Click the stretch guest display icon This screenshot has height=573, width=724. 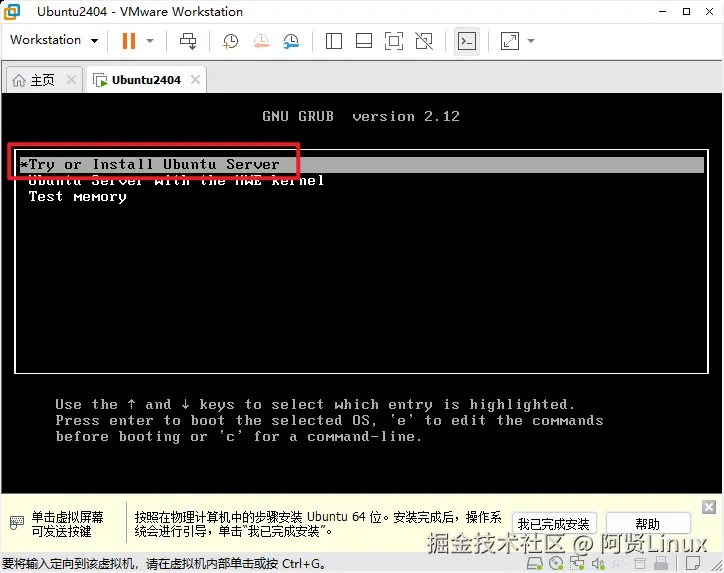click(510, 41)
